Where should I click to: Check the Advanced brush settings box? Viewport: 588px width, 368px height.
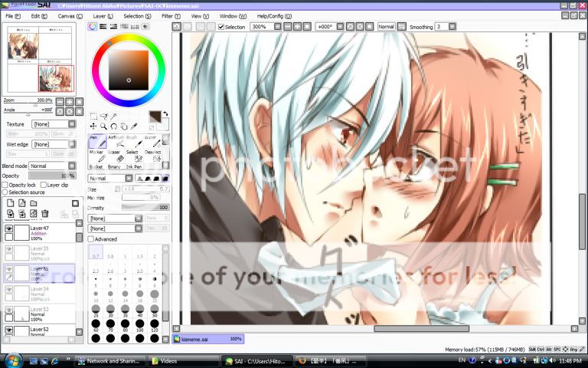click(90, 239)
